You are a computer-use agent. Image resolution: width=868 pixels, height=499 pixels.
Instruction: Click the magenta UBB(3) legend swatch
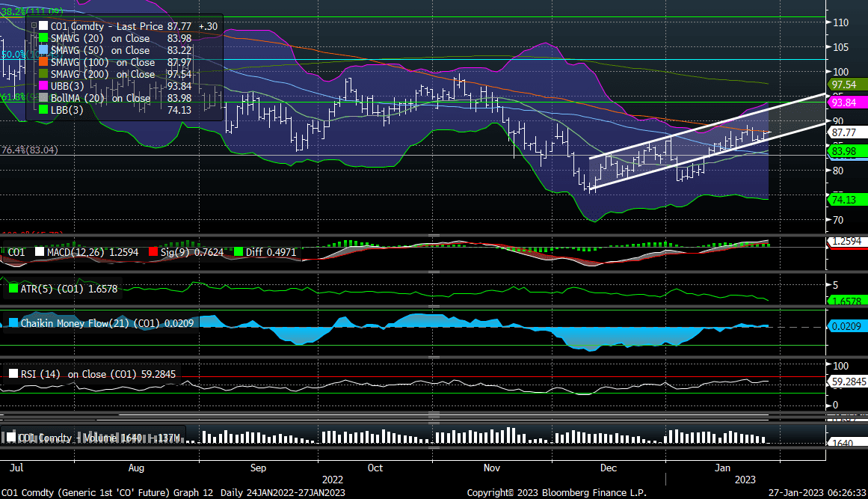tap(43, 86)
